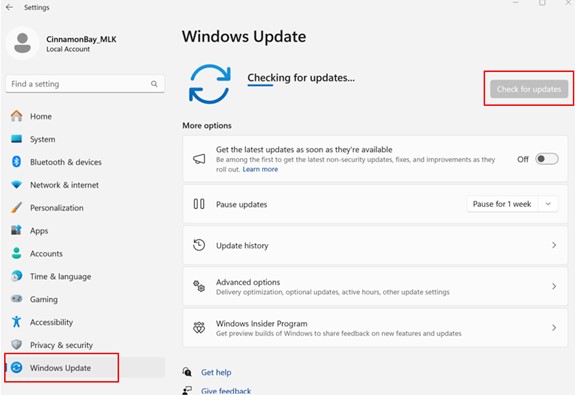
Task: Click the Personalization paintbrush icon
Action: click(17, 208)
